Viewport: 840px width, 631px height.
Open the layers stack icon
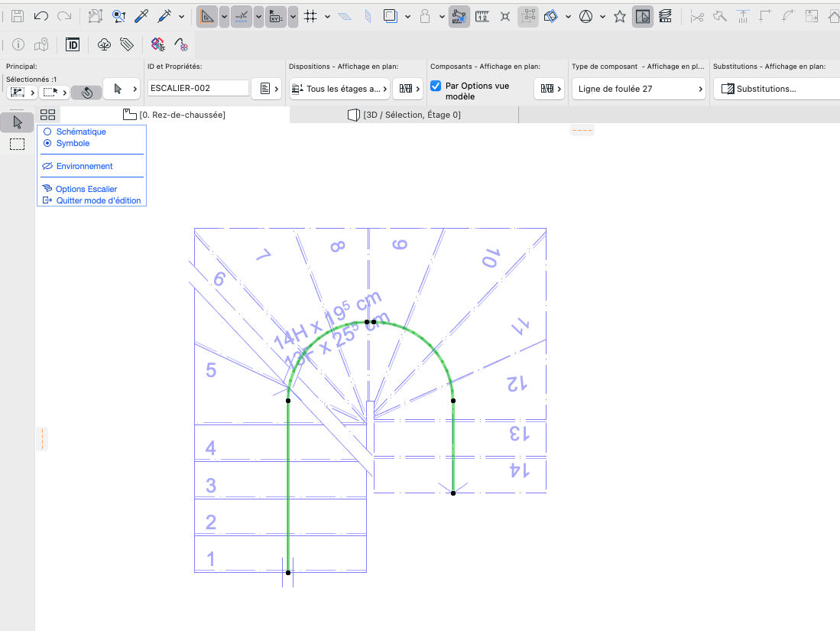(666, 17)
